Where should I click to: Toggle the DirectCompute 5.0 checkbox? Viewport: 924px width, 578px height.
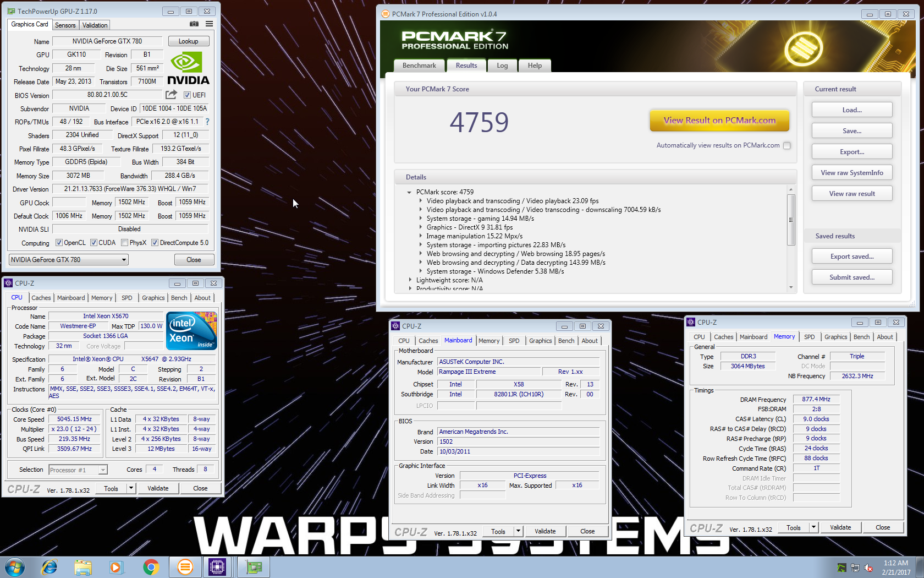[x=155, y=243]
